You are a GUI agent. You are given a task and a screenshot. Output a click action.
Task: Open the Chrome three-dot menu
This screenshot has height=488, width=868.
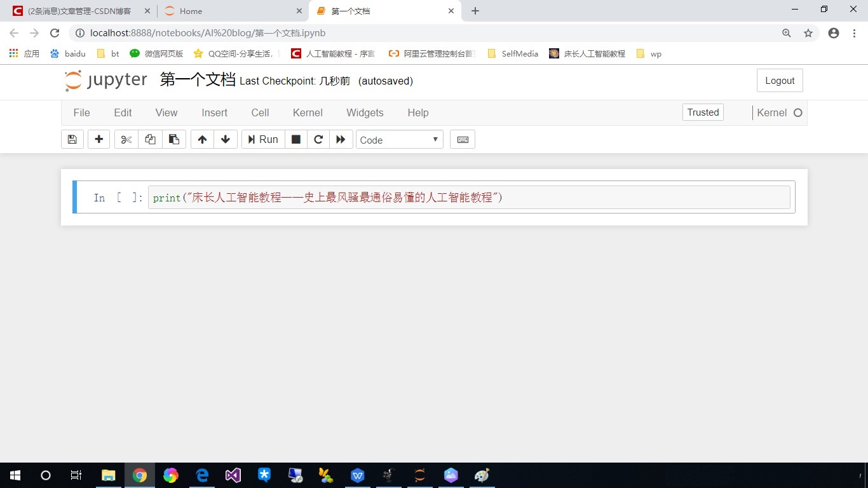pos(855,33)
